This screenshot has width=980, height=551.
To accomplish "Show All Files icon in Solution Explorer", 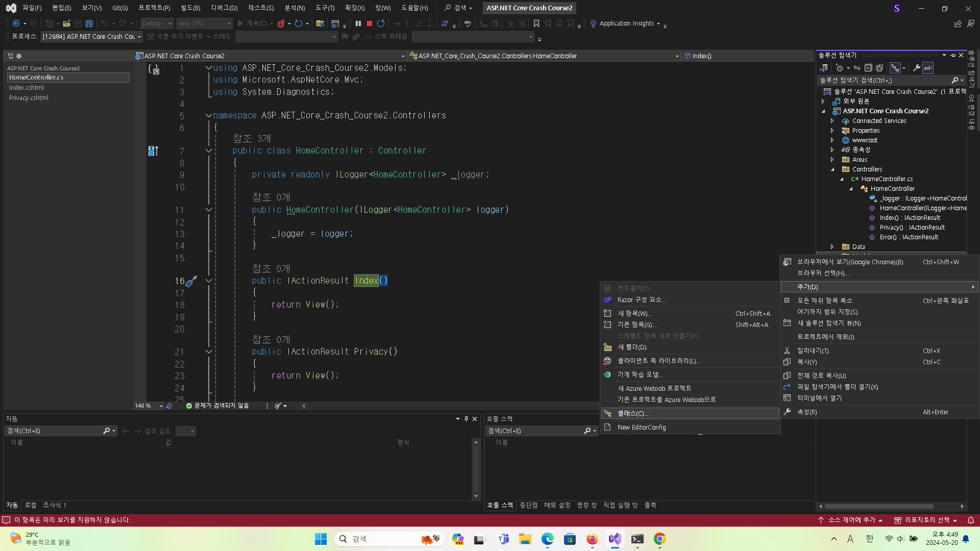I will coord(879,68).
